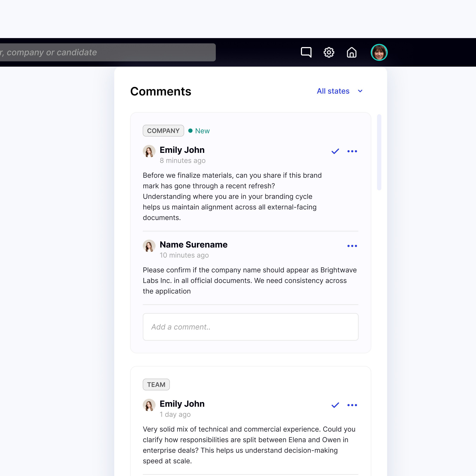
Task: Focus the Add a comment input field
Action: (x=250, y=327)
